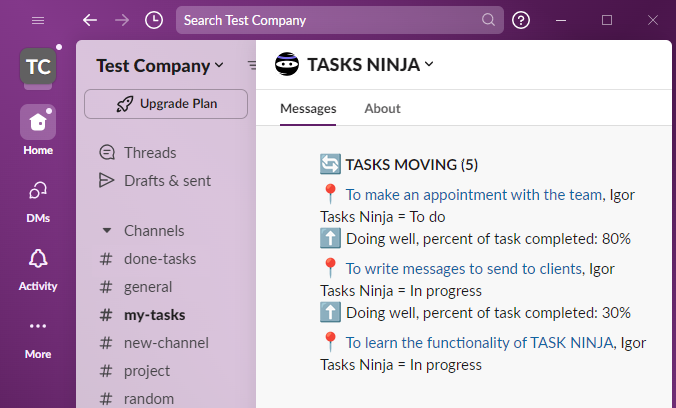
Task: Open the hamburger menu icon
Action: 38,20
